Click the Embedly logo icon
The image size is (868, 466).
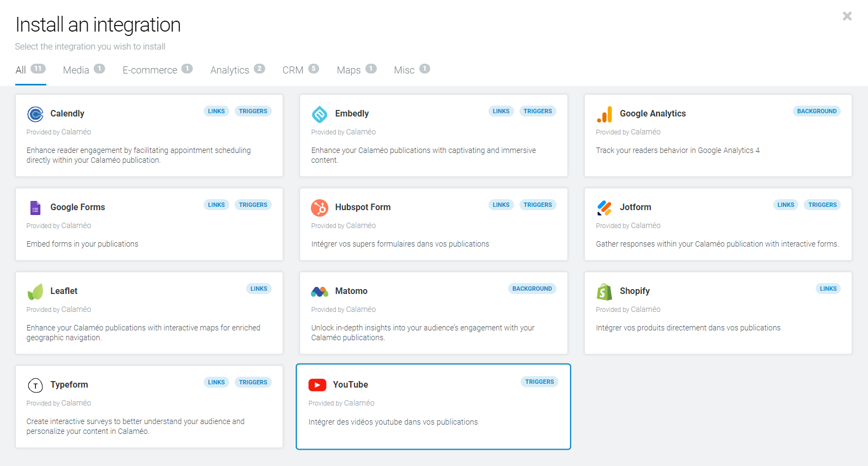pyautogui.click(x=320, y=114)
